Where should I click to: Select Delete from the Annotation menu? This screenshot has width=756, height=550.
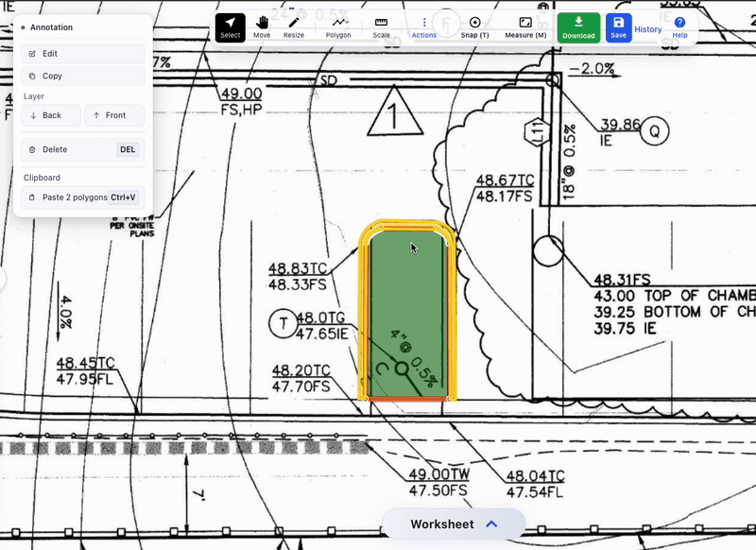pyautogui.click(x=83, y=149)
